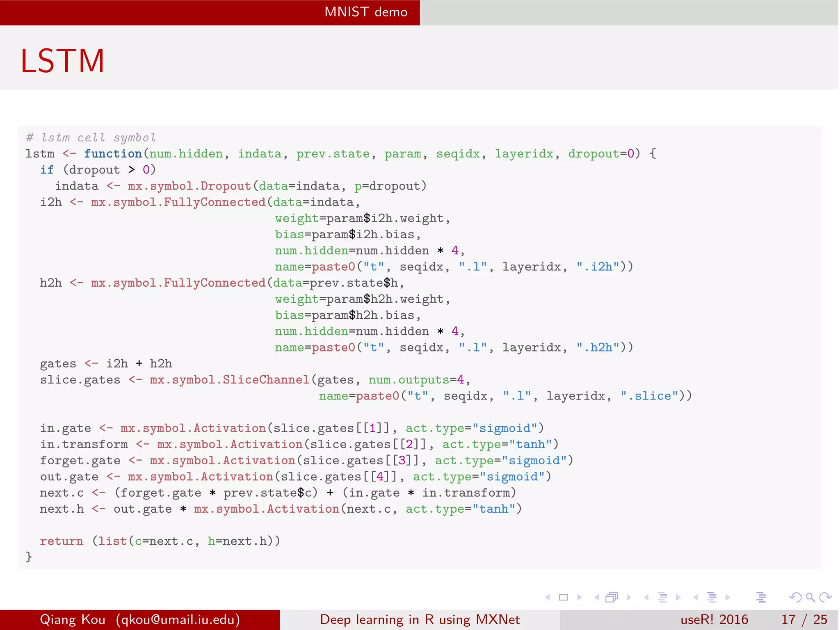Select the MNIST demo section tab
The image size is (840, 630).
366,12
